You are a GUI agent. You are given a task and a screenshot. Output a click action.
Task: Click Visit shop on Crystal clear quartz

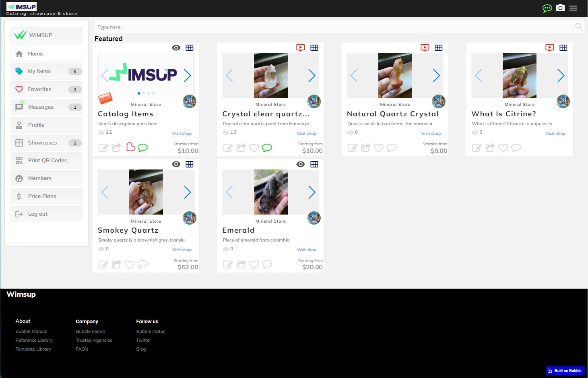[306, 133]
